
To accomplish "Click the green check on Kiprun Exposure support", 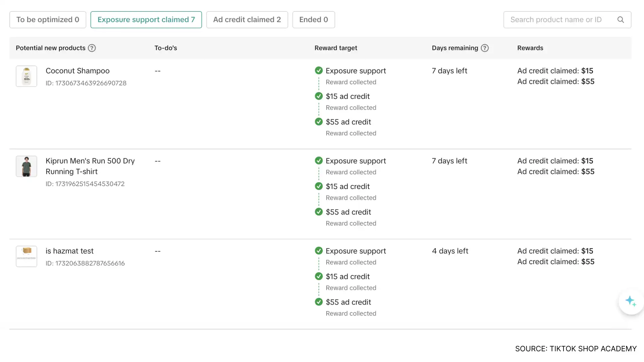I will [319, 161].
